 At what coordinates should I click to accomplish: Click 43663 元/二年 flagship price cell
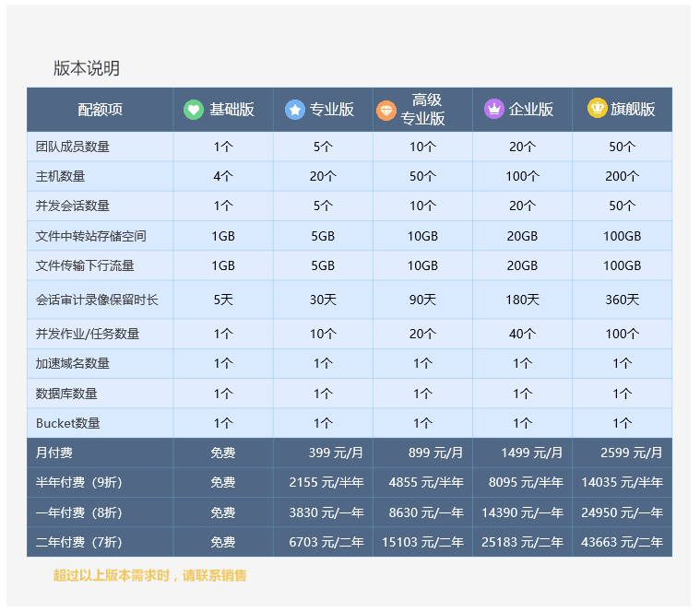coord(622,542)
